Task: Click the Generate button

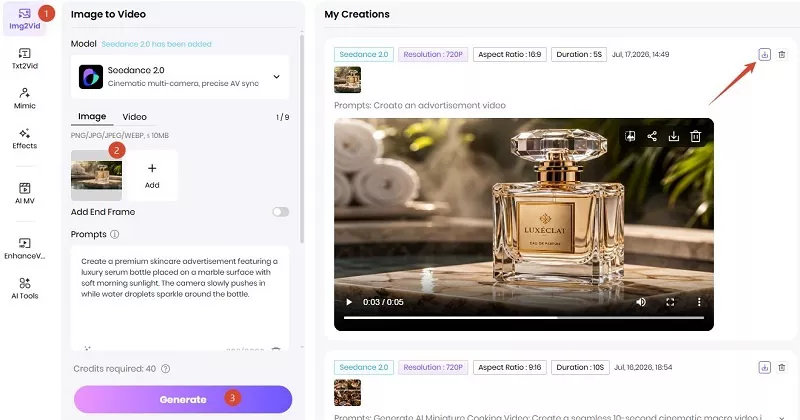Action: [183, 399]
